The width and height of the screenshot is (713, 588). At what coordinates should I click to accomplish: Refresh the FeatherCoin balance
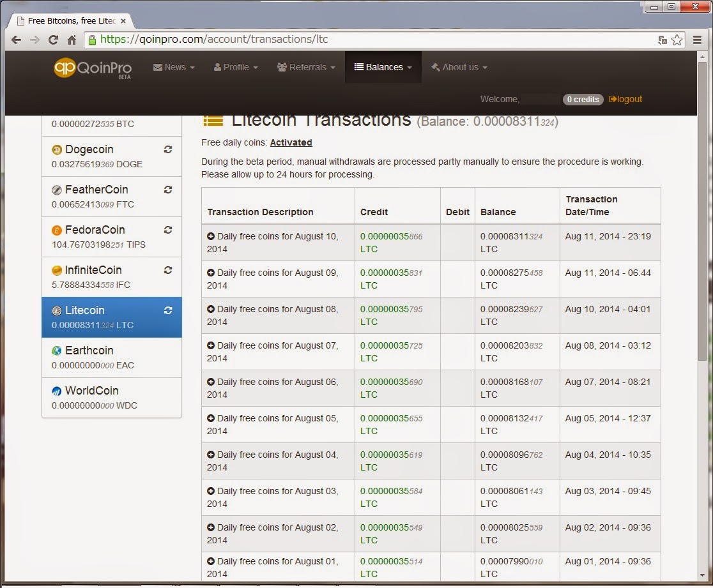tap(168, 190)
